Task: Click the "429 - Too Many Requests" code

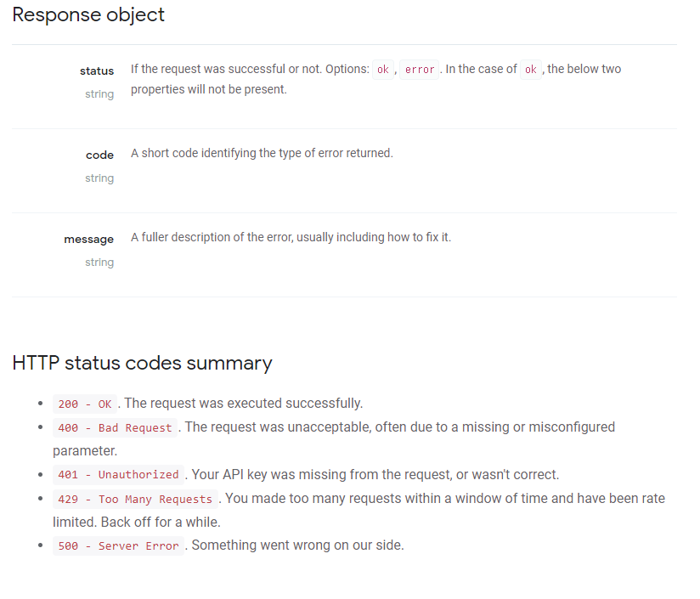Action: [135, 499]
